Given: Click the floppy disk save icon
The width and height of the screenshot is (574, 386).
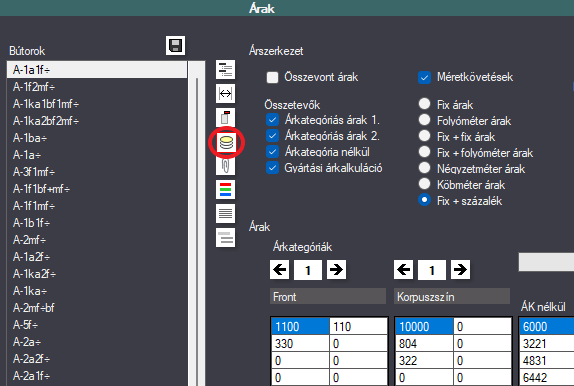Looking at the screenshot, I should (x=175, y=46).
